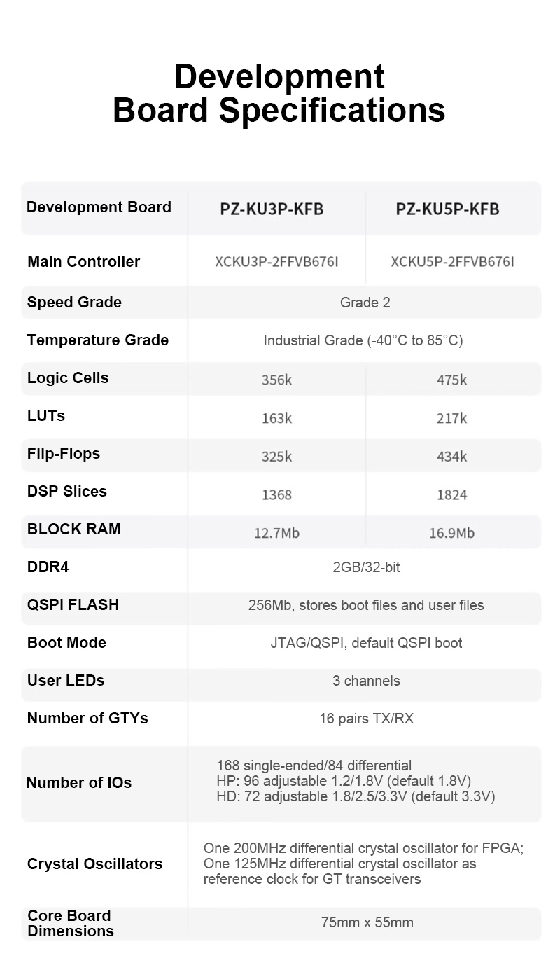Select the 356k logic cells value
This screenshot has height=956, width=560.
(x=276, y=380)
